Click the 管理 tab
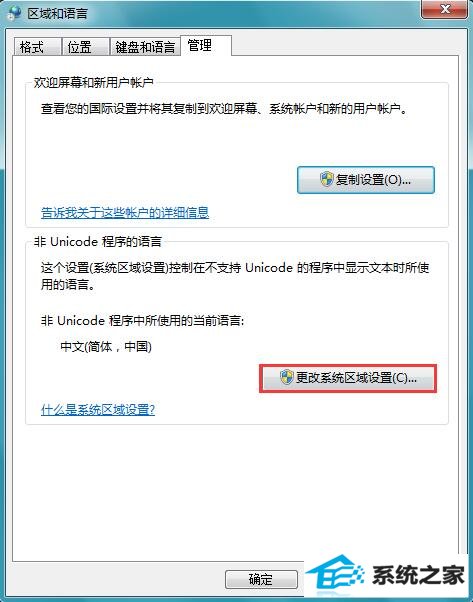 click(206, 46)
